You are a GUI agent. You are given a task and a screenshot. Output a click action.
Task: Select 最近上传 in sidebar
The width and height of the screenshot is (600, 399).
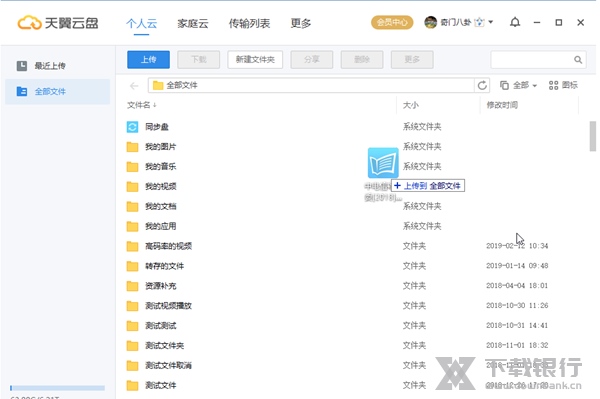(57, 66)
